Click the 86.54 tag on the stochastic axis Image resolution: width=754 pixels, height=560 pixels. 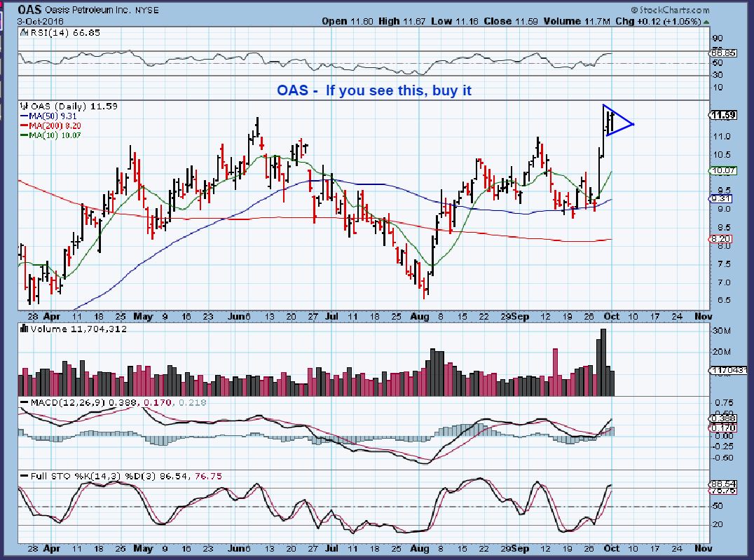pyautogui.click(x=722, y=484)
